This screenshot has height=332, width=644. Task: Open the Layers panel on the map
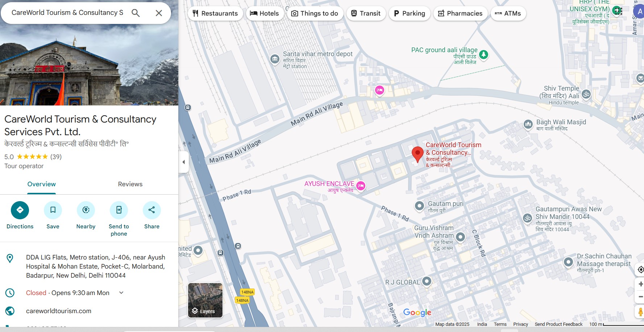(x=205, y=300)
